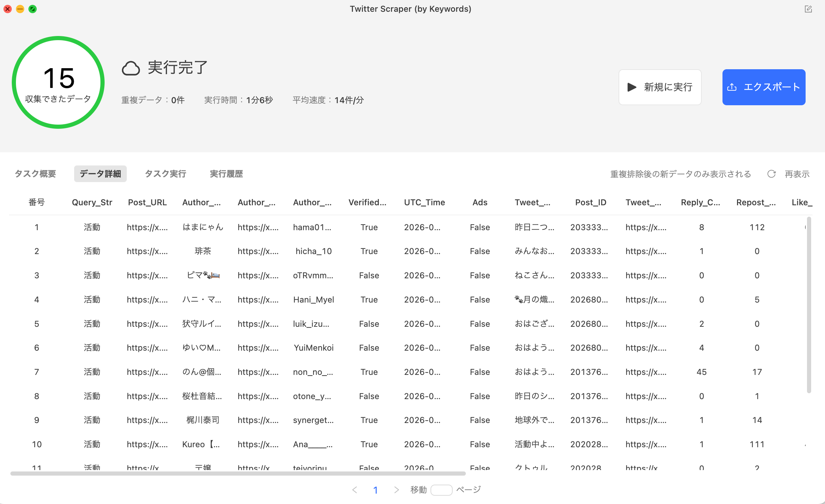Click the 平均速度：14件/分 statistic

coord(328,100)
